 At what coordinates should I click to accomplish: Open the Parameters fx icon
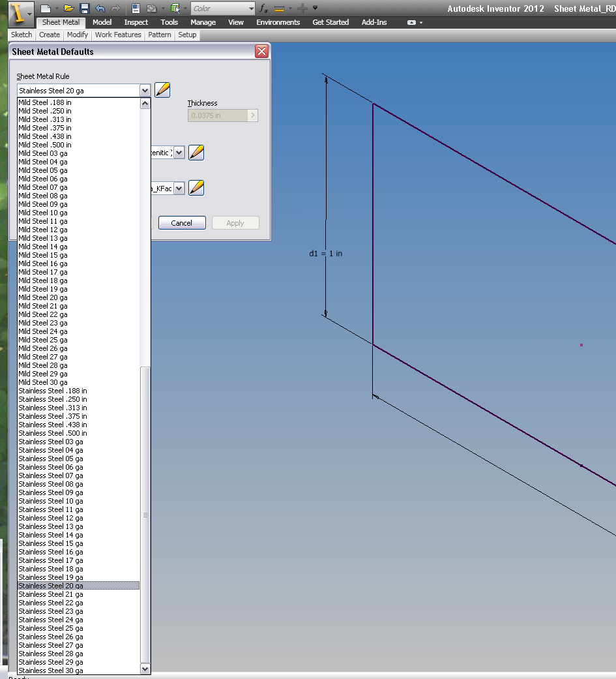pyautogui.click(x=263, y=8)
